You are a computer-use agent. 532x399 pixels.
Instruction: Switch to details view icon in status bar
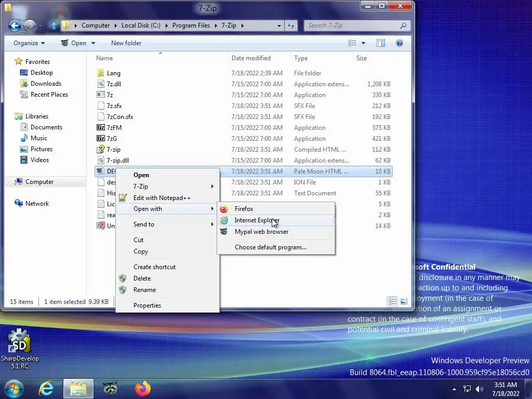click(392, 301)
